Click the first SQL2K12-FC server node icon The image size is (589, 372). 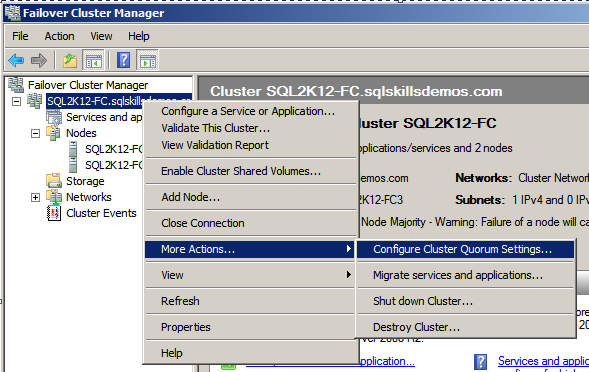pos(73,149)
